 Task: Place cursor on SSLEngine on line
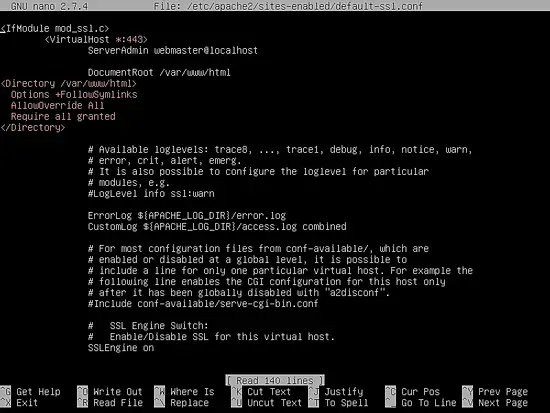pos(121,348)
